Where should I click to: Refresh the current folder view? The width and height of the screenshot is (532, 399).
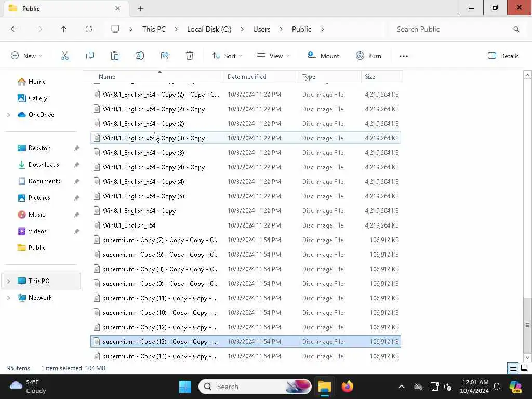89,29
